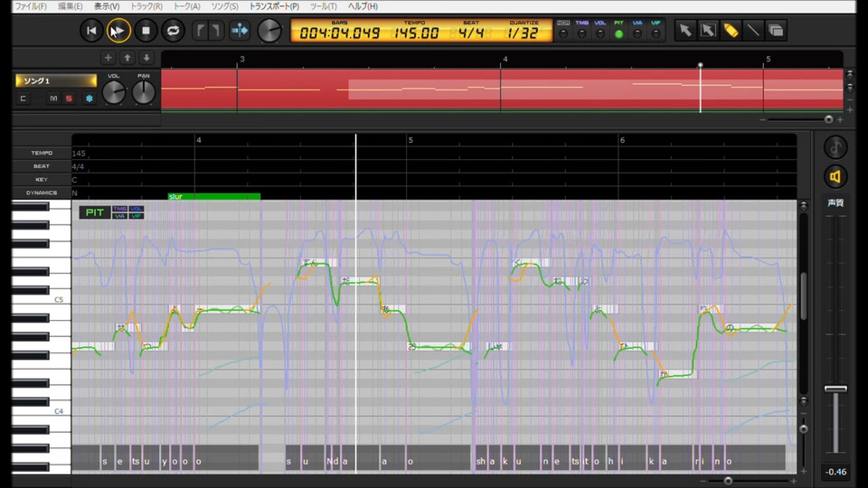Open the BEAT 4/4 display
This screenshot has width=868, height=488.
click(x=471, y=33)
